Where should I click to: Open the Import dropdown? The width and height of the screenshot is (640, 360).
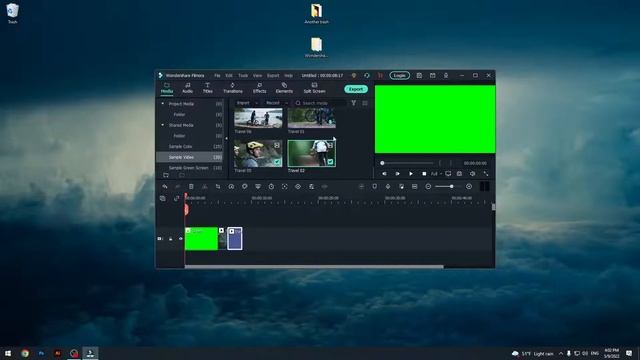247,103
